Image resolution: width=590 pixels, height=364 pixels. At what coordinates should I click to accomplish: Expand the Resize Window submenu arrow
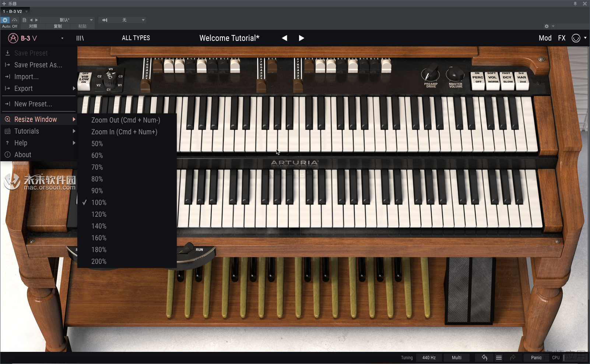click(74, 119)
